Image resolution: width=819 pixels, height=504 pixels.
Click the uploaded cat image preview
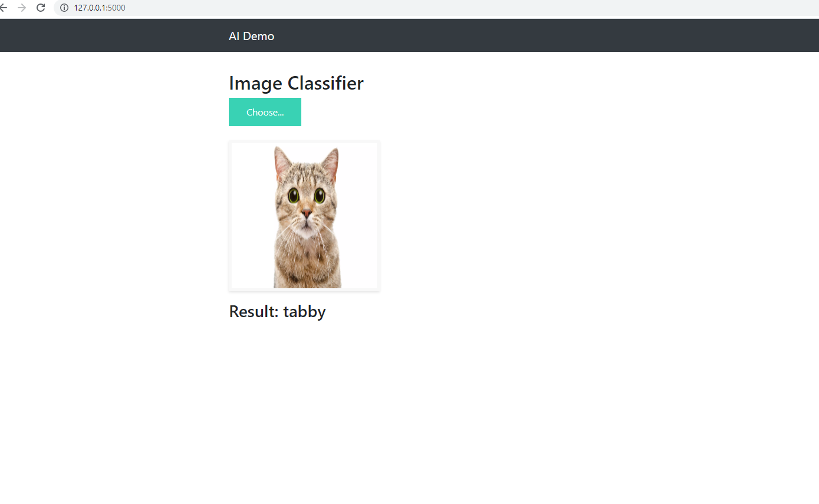304,216
